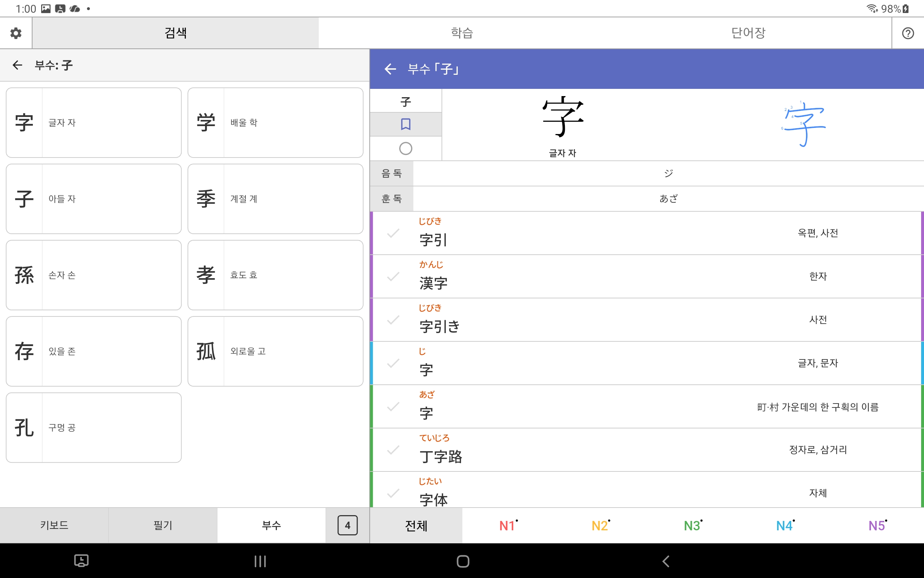
Task: Go back from the 부수: 子 list
Action: pyautogui.click(x=18, y=65)
